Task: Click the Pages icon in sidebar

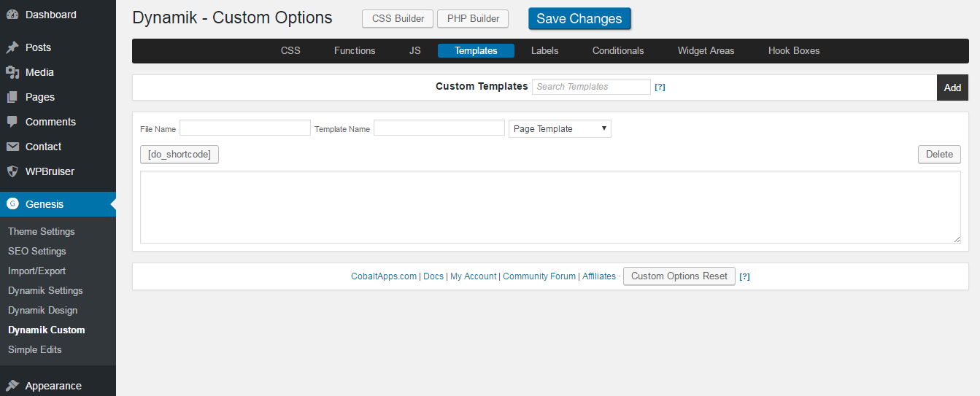Action: click(x=12, y=97)
